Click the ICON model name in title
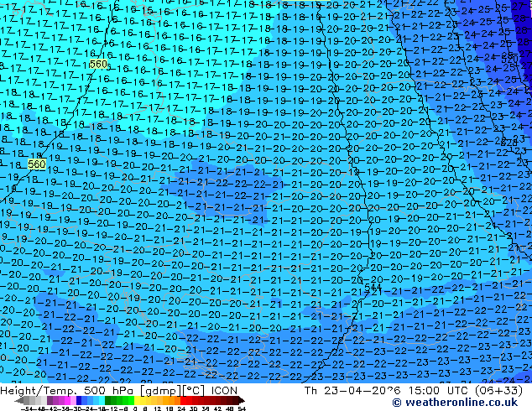This screenshot has height=411, width=532. coord(224,391)
